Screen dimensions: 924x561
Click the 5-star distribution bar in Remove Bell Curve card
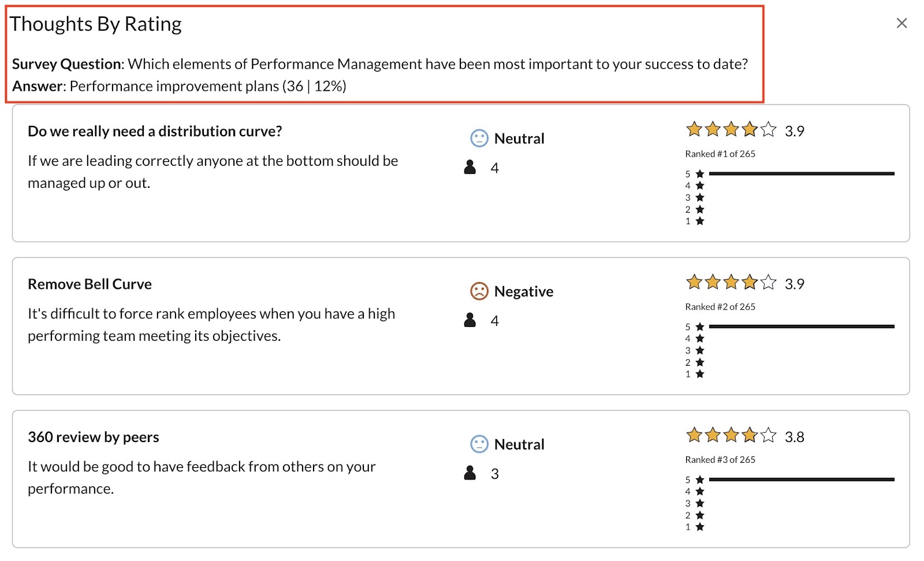(802, 326)
